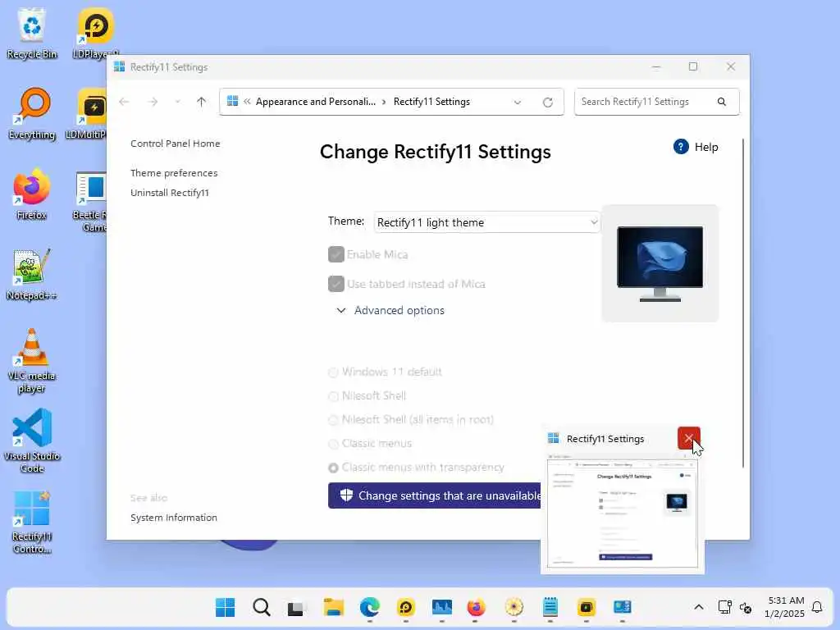Open the Notepad taskbar icon
The width and height of the screenshot is (840, 630).
point(550,608)
